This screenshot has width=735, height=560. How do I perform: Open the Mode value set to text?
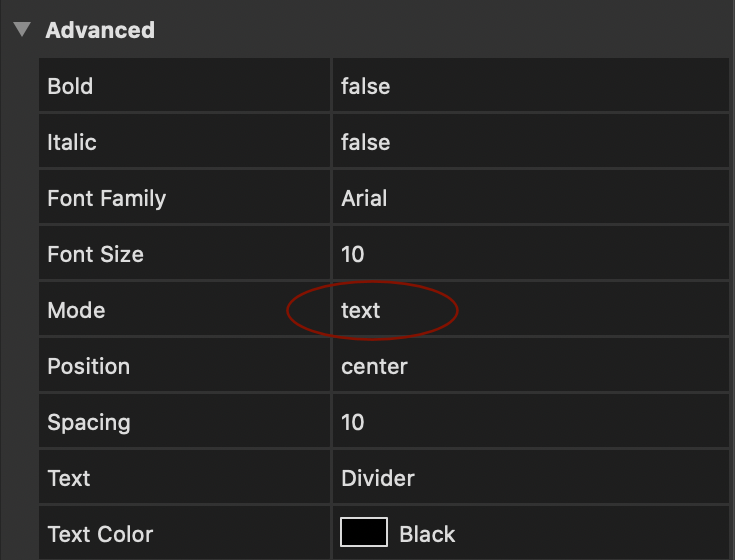click(361, 310)
